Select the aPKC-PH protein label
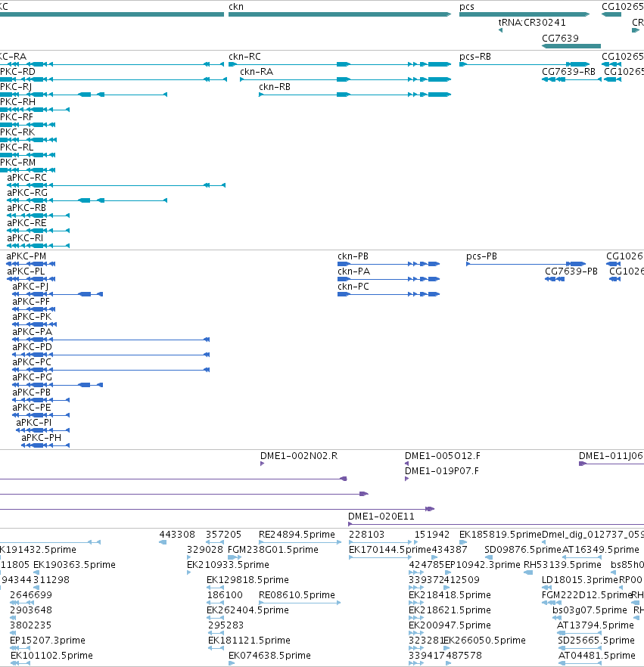The image size is (644, 667). click(42, 438)
